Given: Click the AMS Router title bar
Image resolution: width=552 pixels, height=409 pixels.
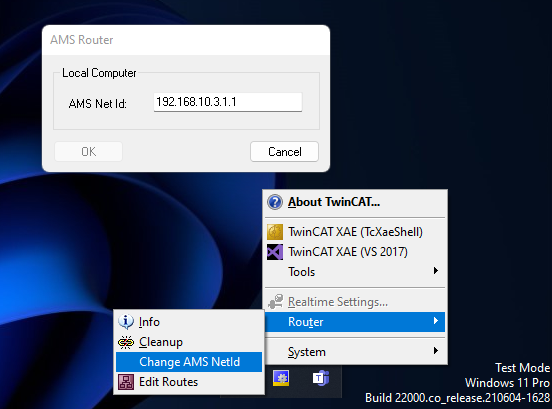Looking at the screenshot, I should click(x=186, y=40).
